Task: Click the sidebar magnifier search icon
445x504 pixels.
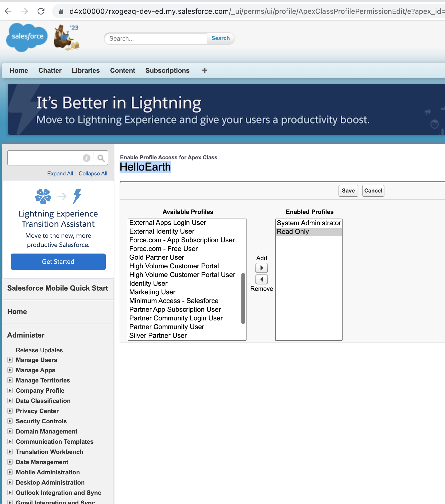Action: [x=101, y=158]
